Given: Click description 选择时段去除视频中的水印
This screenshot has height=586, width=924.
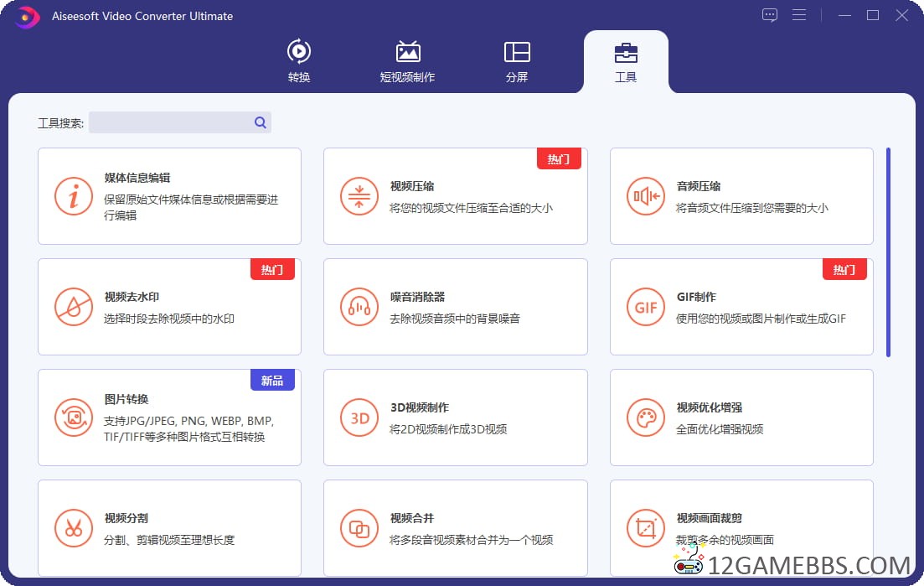Looking at the screenshot, I should point(169,319).
